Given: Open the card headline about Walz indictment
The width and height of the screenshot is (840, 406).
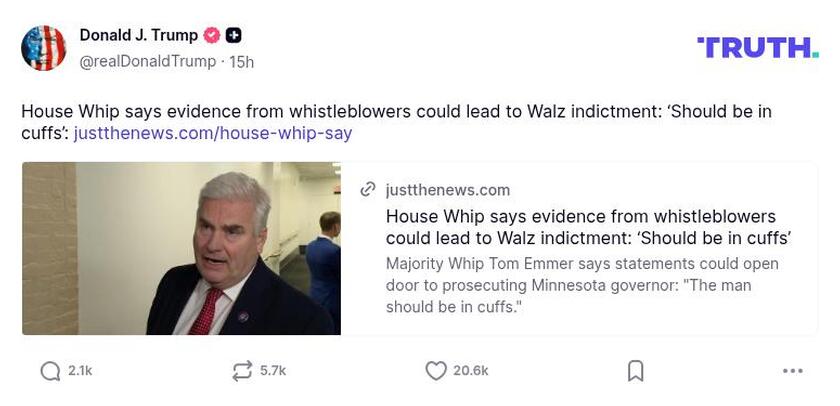Looking at the screenshot, I should [x=589, y=227].
